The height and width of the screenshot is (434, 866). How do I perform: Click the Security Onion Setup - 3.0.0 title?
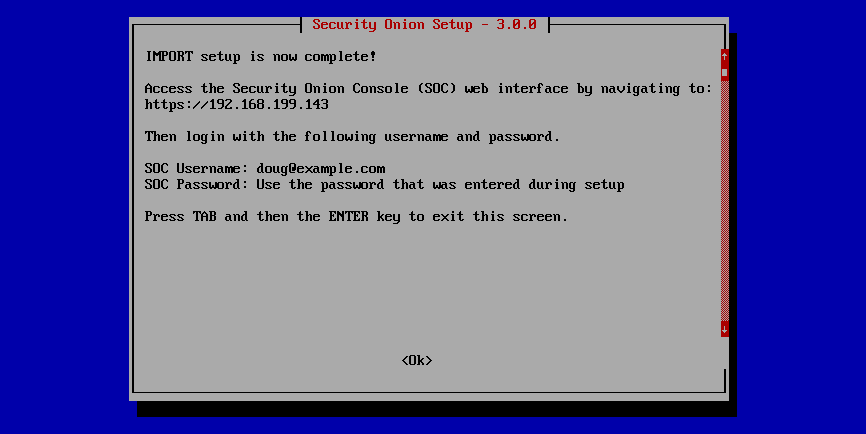click(x=424, y=25)
